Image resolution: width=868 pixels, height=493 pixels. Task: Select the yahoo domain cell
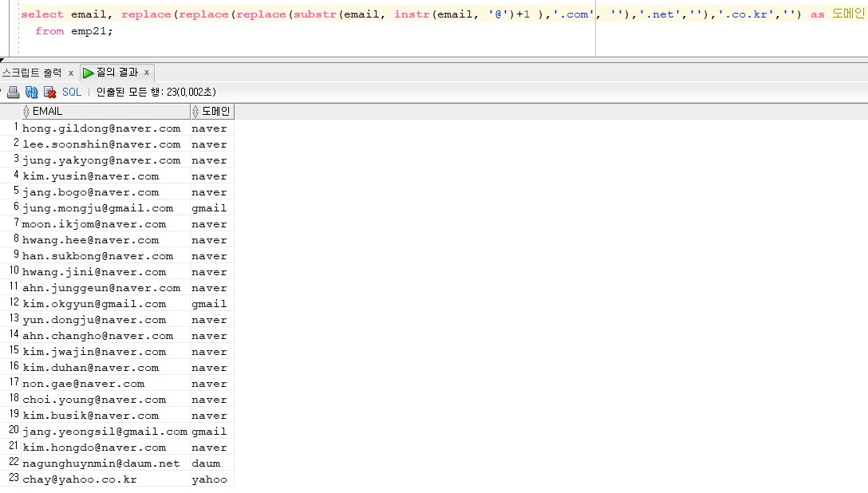point(212,479)
